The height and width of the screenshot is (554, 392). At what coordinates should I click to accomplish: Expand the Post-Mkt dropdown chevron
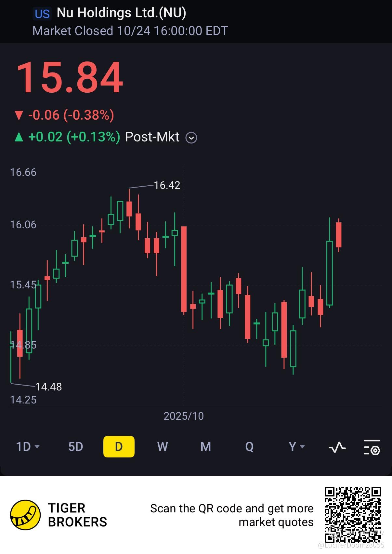191,138
